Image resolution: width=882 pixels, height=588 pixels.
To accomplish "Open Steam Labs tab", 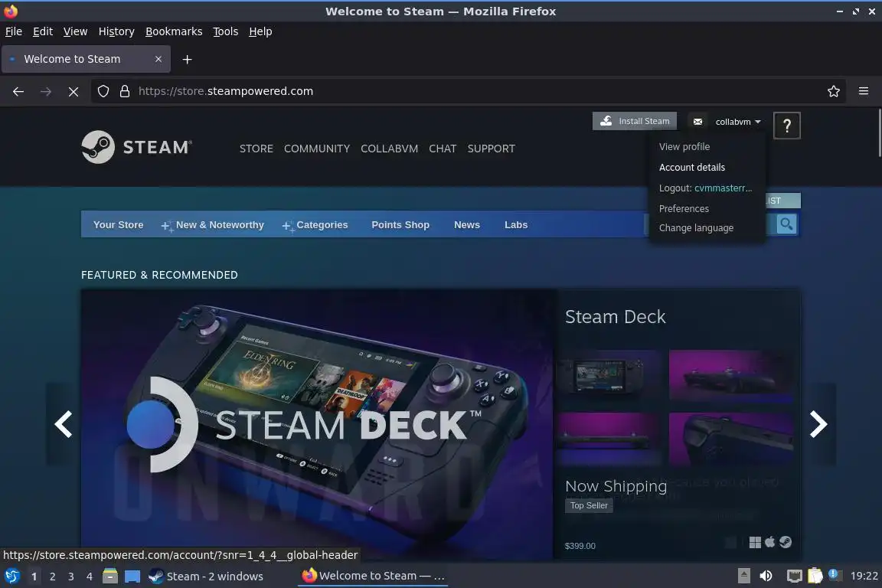I will point(516,225).
